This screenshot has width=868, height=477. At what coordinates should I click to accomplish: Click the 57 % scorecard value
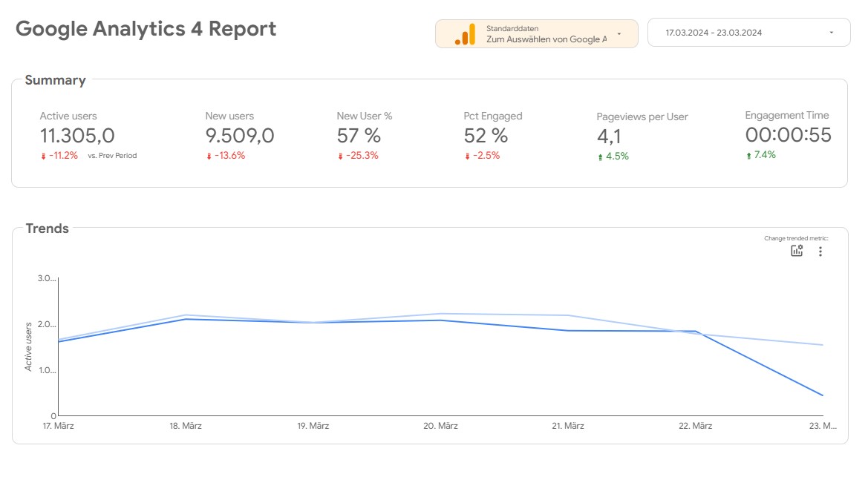(x=359, y=136)
